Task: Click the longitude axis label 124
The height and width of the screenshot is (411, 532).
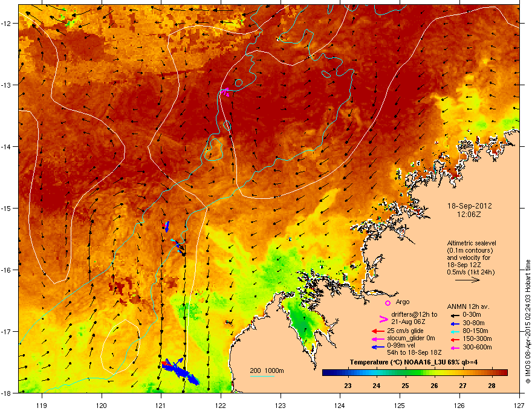Action: (340, 405)
